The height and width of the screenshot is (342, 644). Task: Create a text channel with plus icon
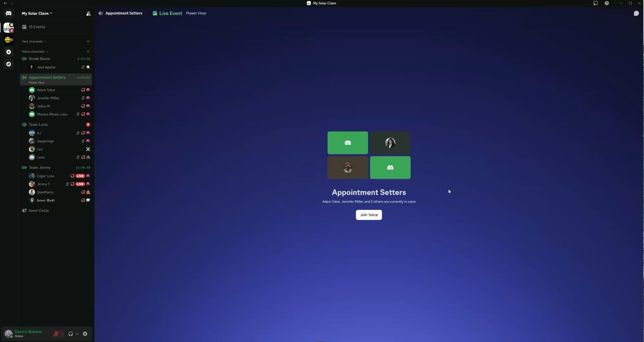pos(88,41)
